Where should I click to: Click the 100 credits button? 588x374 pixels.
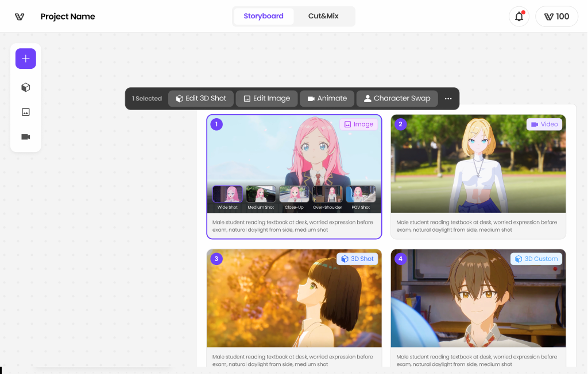click(556, 16)
